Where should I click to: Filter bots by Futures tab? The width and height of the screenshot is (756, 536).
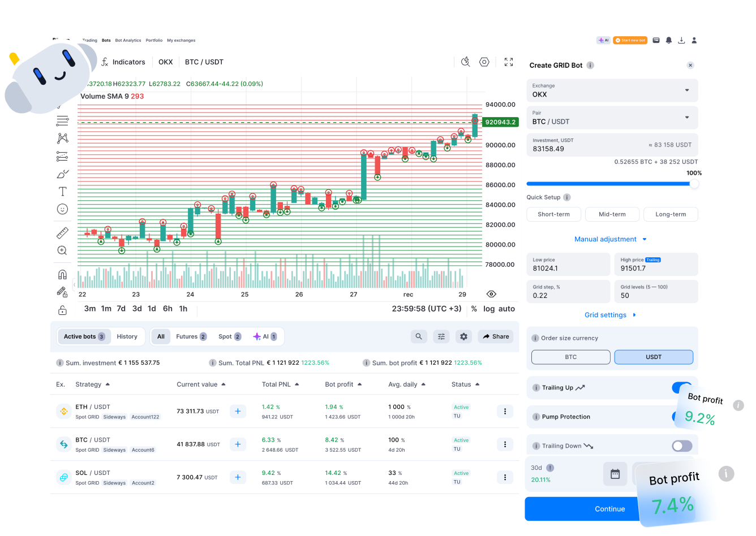(191, 336)
